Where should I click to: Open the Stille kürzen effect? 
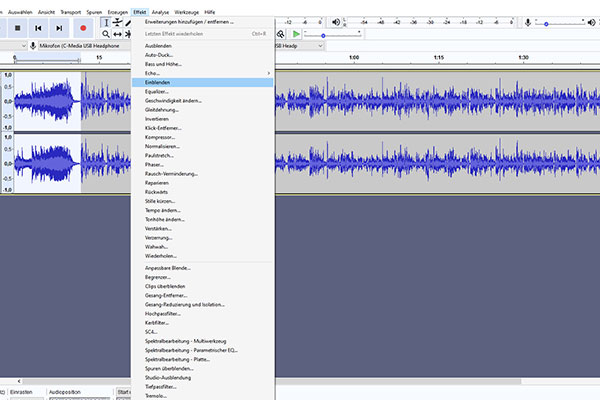tap(202, 201)
